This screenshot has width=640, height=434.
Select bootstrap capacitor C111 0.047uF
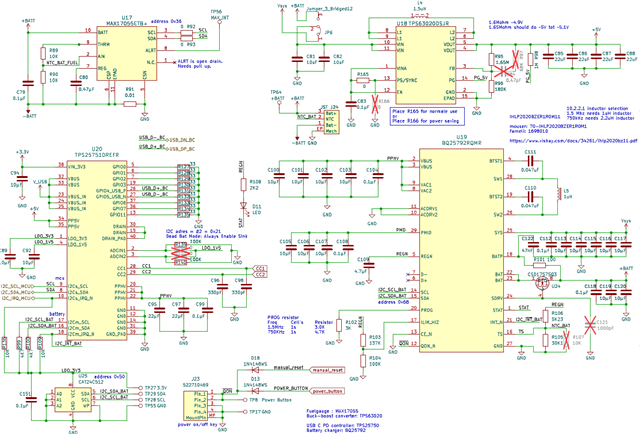[x=530, y=161]
